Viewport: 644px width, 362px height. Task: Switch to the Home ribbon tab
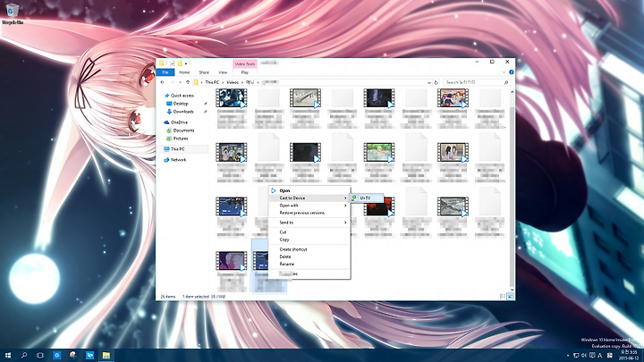click(x=184, y=72)
